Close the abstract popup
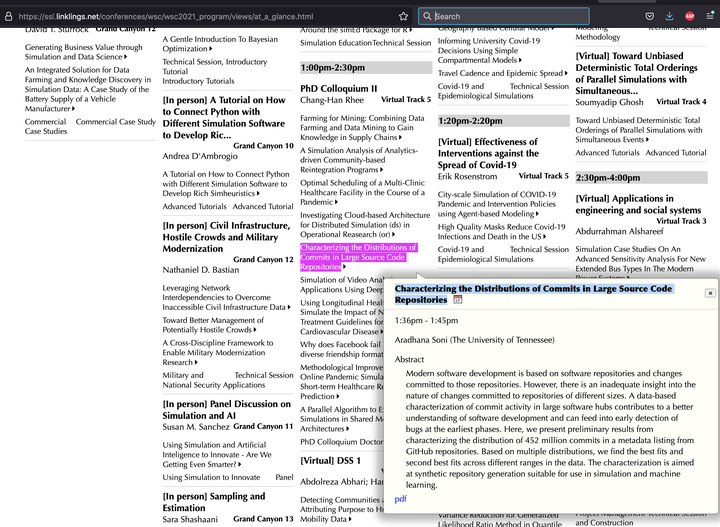 point(710,293)
